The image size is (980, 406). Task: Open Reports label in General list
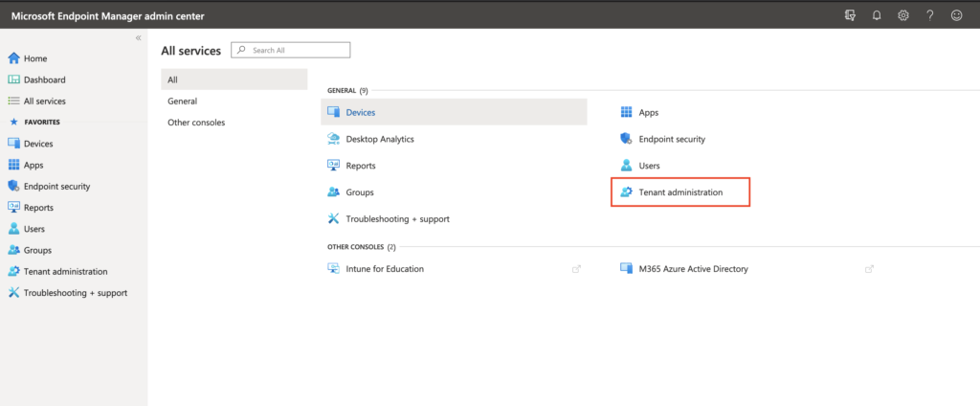361,166
